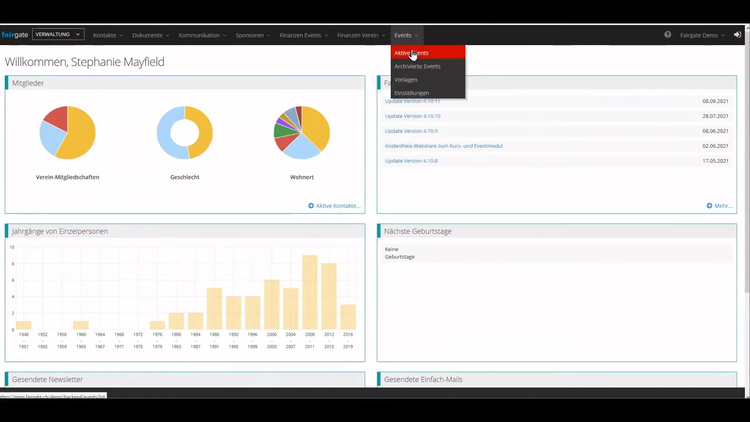Open Update Version 4.10.11 news

(412, 101)
